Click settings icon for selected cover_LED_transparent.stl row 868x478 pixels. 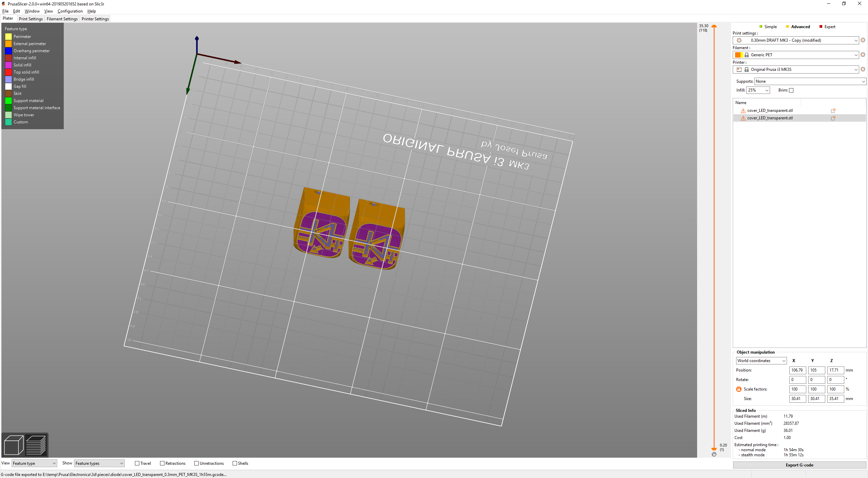point(833,118)
